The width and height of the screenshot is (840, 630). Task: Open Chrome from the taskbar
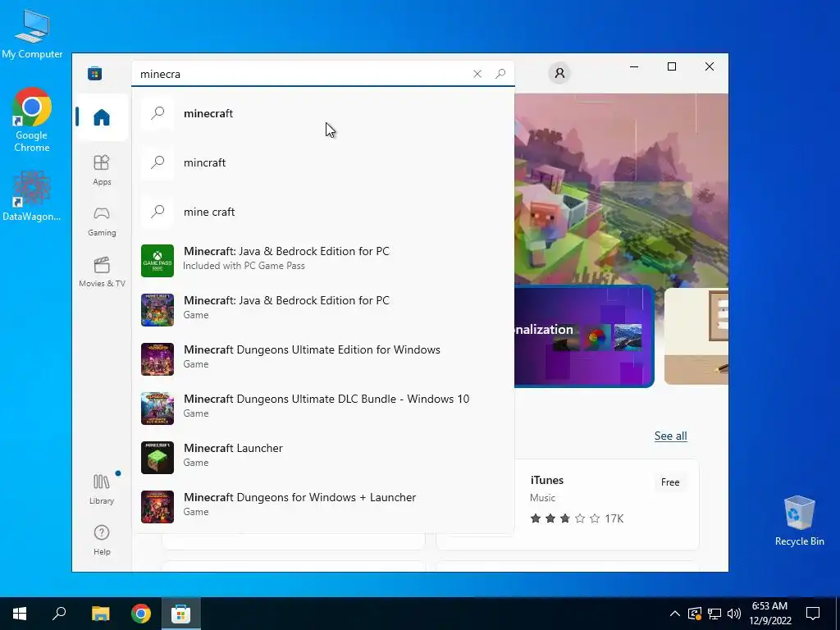coord(141,614)
